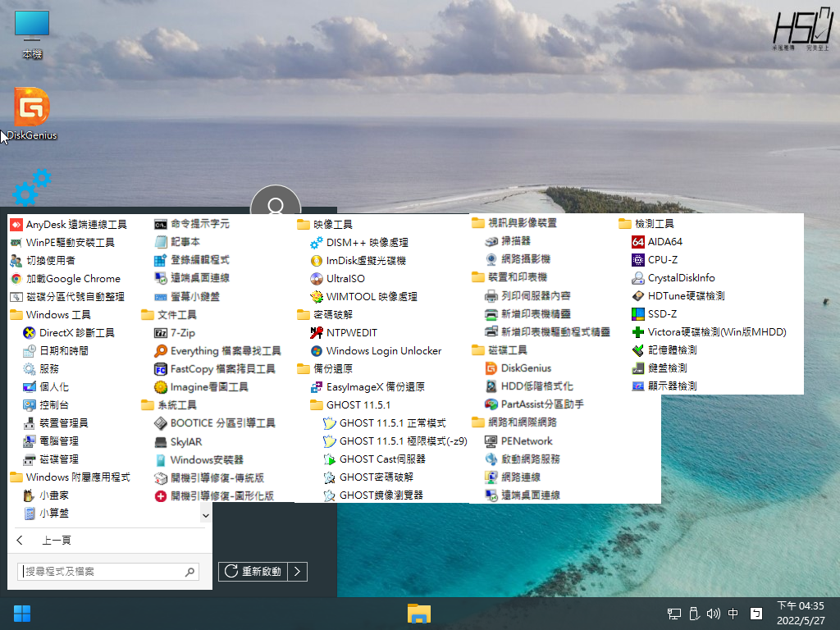Expand restart options arrow
This screenshot has height=630, width=840.
coord(298,572)
